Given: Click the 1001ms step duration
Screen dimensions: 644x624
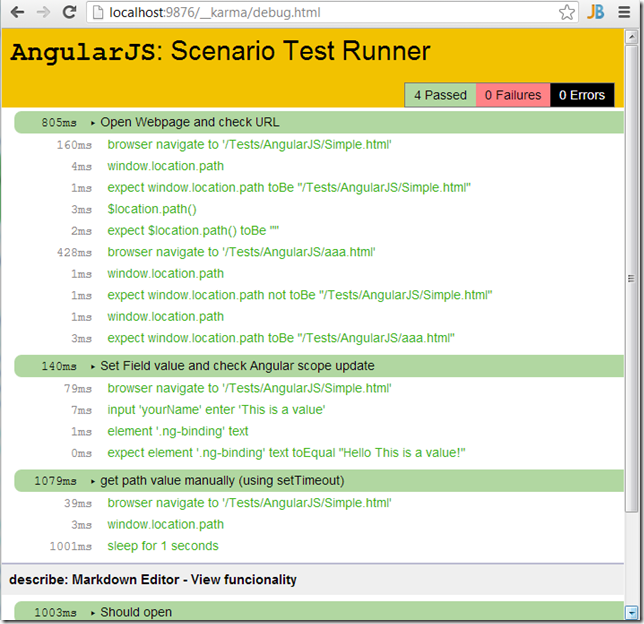Looking at the screenshot, I should 71,546.
